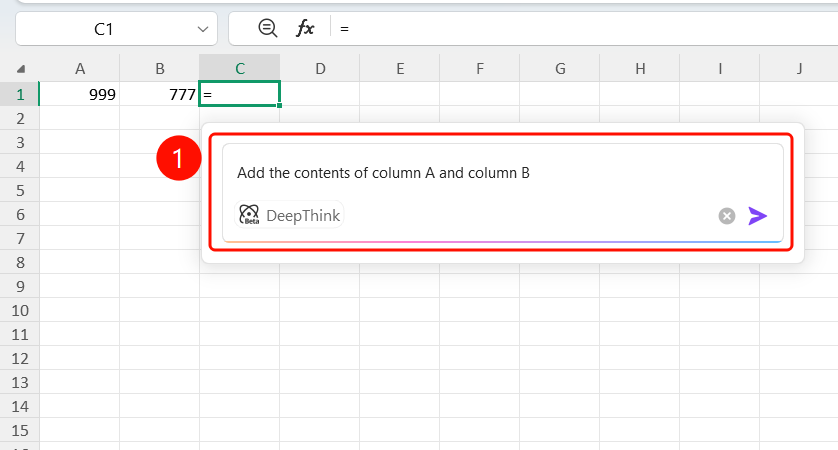Viewport: 838px width, 450px height.
Task: Expand the Name Box dropdown arrow
Action: tap(203, 29)
